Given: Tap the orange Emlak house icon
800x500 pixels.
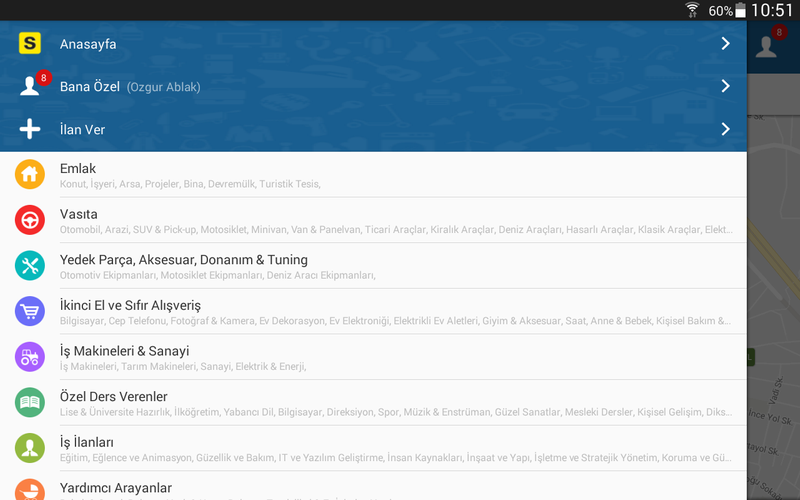Looking at the screenshot, I should [30, 174].
